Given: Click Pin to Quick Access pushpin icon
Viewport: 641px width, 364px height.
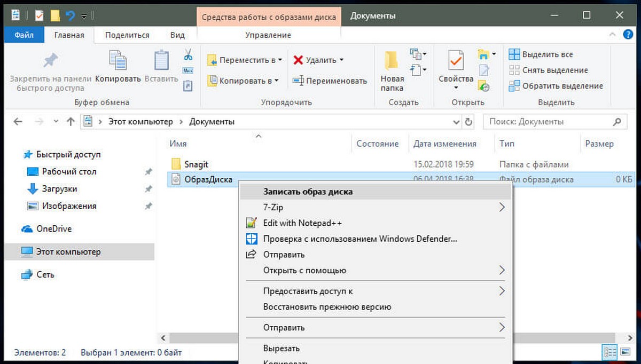Looking at the screenshot, I should (50, 60).
